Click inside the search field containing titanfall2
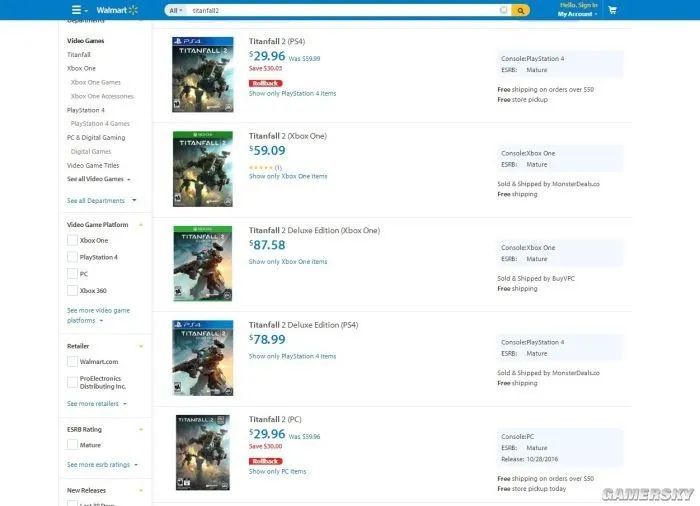The width and height of the screenshot is (700, 506). pos(340,10)
